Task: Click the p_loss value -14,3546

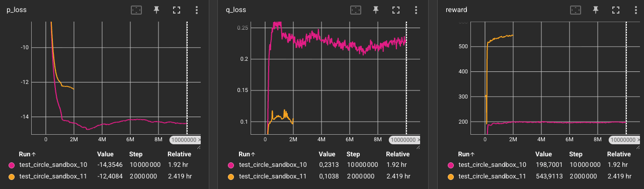Action: [x=110, y=165]
